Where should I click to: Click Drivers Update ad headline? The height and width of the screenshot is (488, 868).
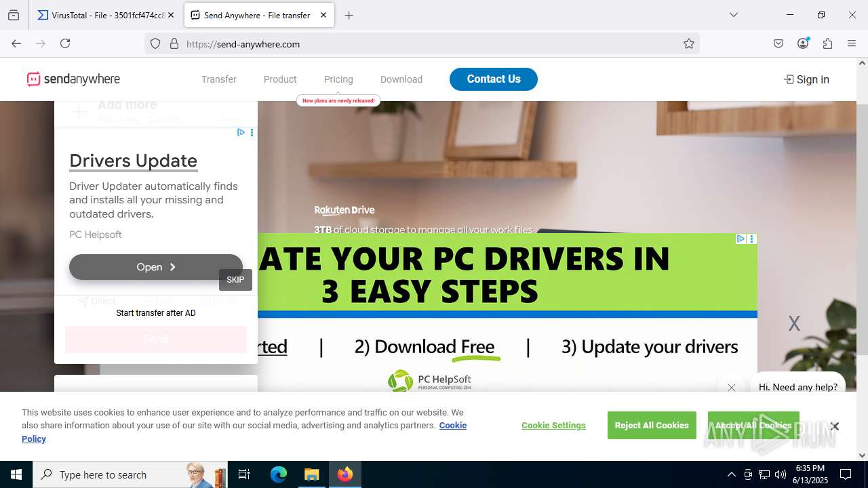[x=133, y=161]
